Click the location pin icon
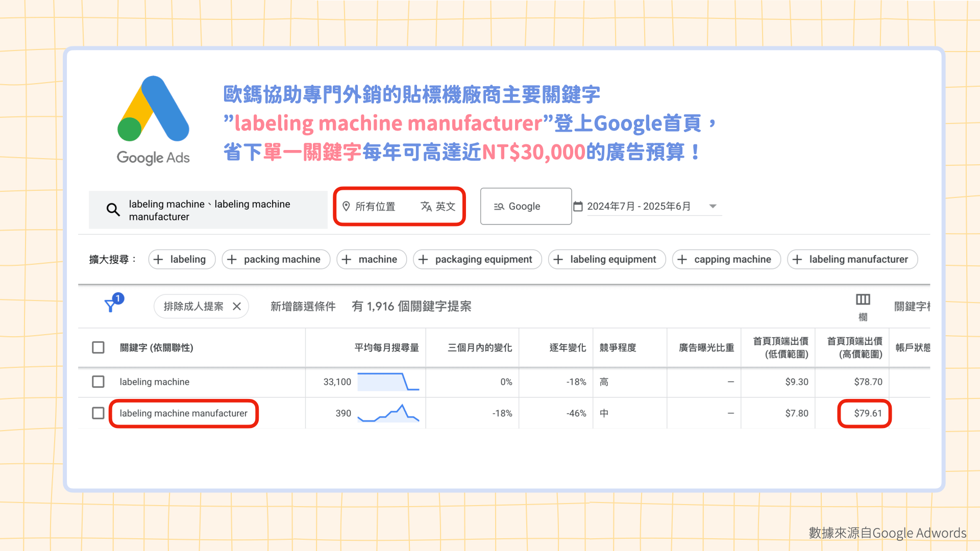Screen dimensions: 980x551 346,206
